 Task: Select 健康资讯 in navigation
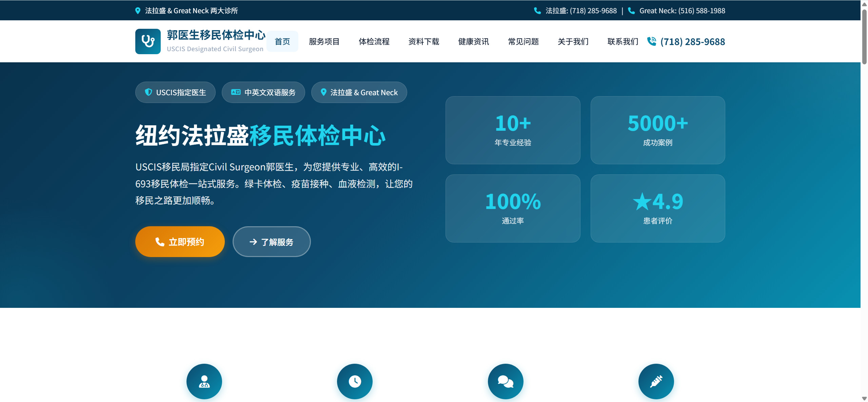pyautogui.click(x=474, y=41)
